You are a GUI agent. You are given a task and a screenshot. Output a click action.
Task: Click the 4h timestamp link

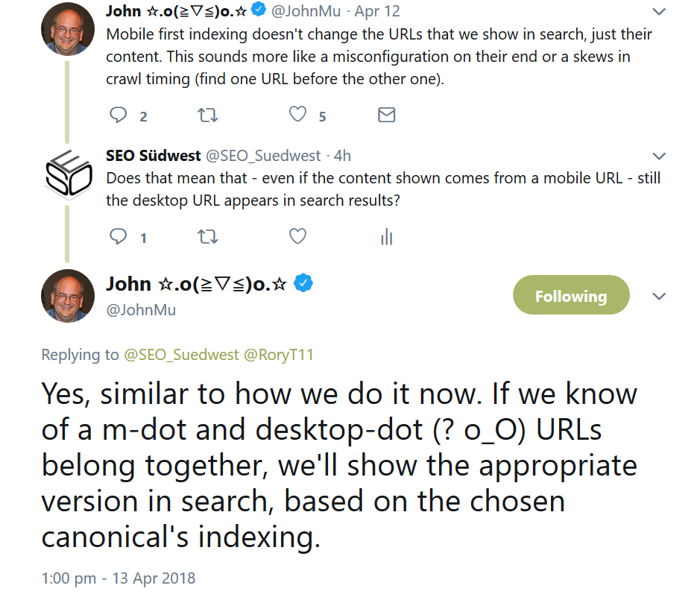tap(342, 156)
